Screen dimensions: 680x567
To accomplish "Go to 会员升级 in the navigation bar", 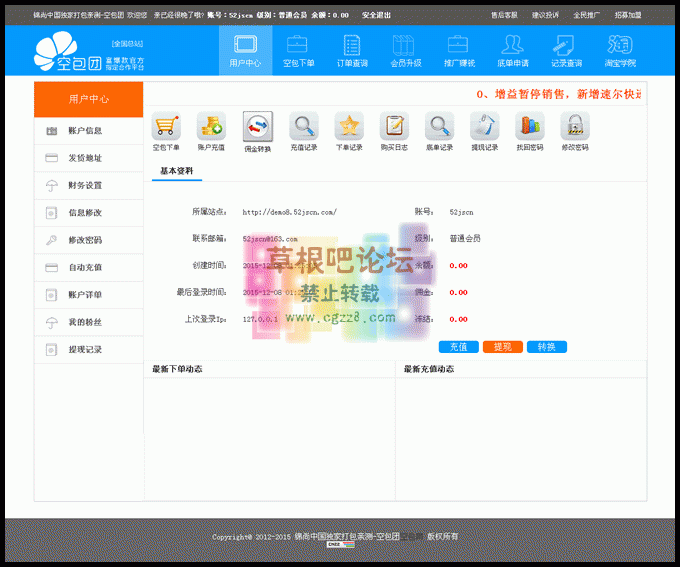I will [x=406, y=50].
